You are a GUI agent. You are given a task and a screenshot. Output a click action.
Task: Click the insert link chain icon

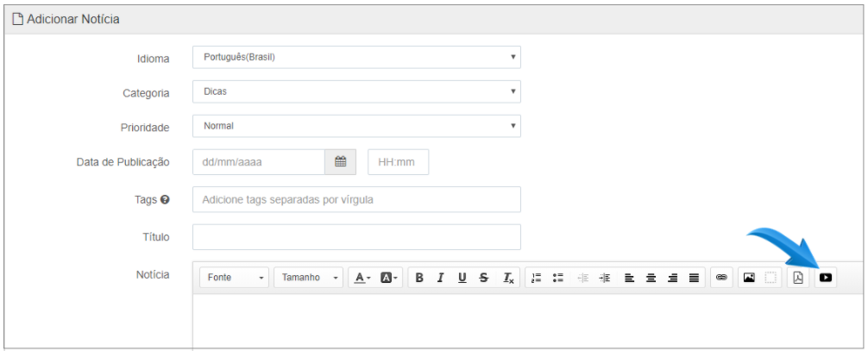tap(721, 278)
